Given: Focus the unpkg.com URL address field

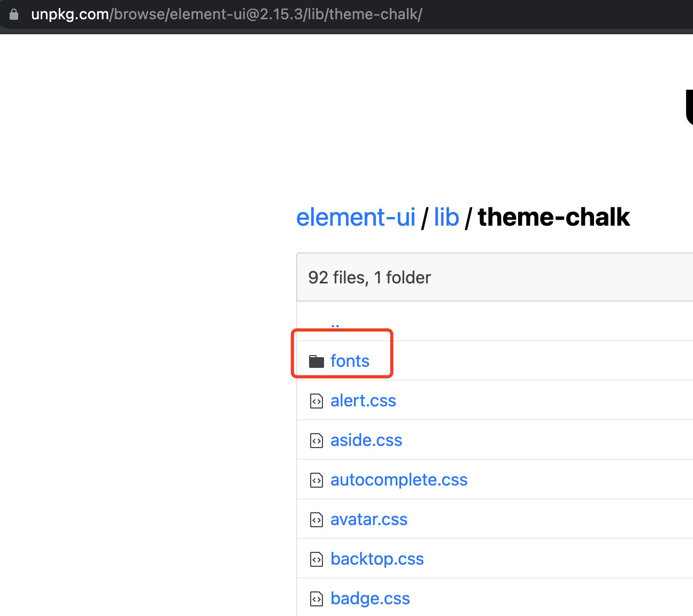Looking at the screenshot, I should 227,14.
